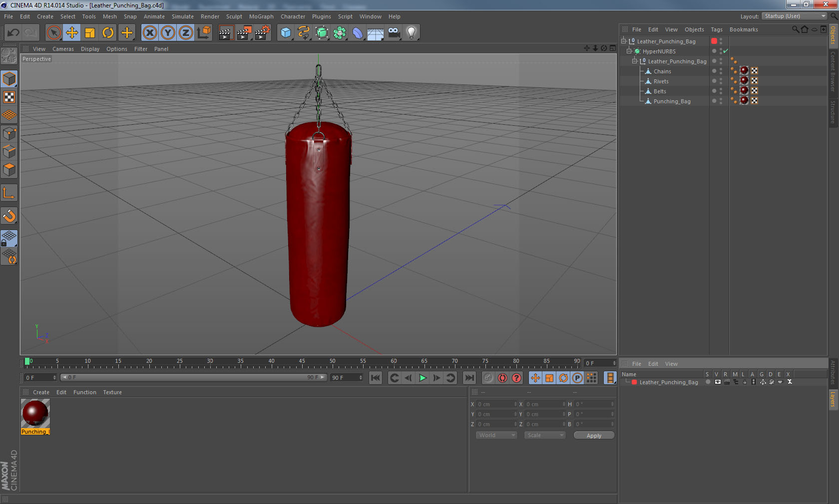Select the Chains object
Image resolution: width=839 pixels, height=504 pixels.
[x=662, y=71]
